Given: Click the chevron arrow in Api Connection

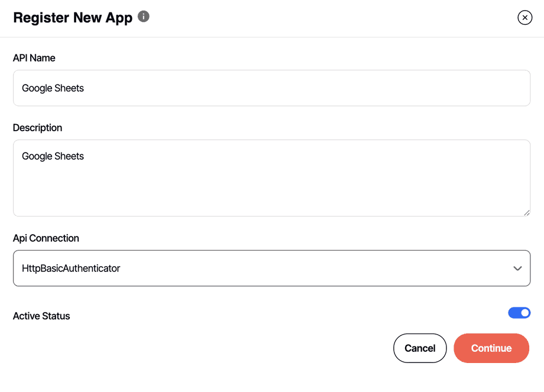Looking at the screenshot, I should (x=517, y=268).
